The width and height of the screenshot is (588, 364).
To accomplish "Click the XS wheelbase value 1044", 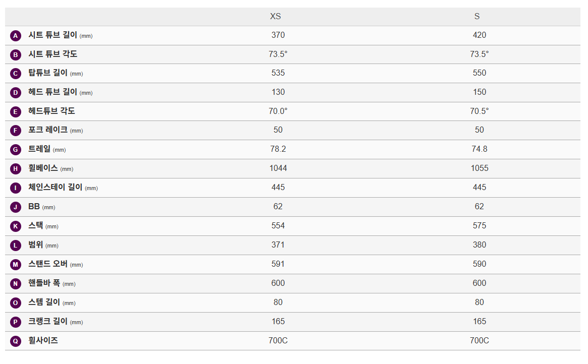I will coord(278,168).
